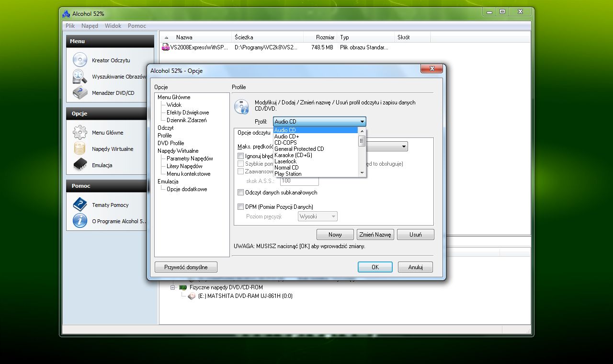This screenshot has width=613, height=364.
Task: Choose Laserlock profile from list
Action: coord(316,161)
